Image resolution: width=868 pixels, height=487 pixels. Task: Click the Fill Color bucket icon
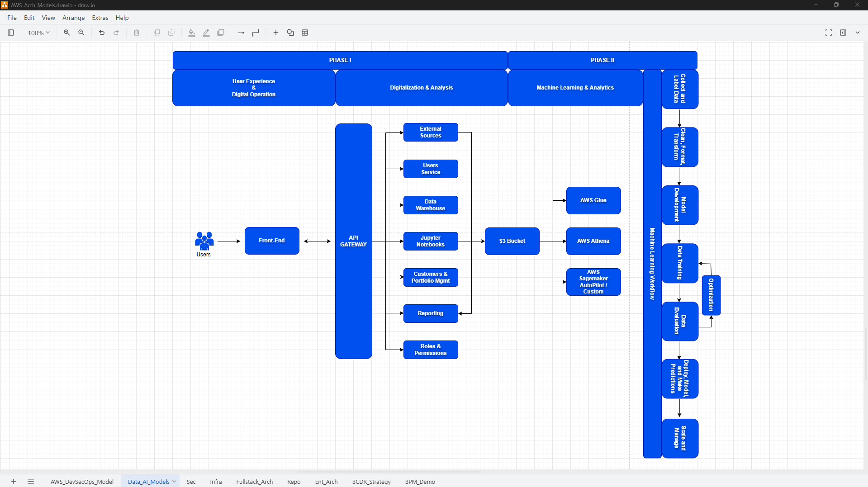point(191,33)
